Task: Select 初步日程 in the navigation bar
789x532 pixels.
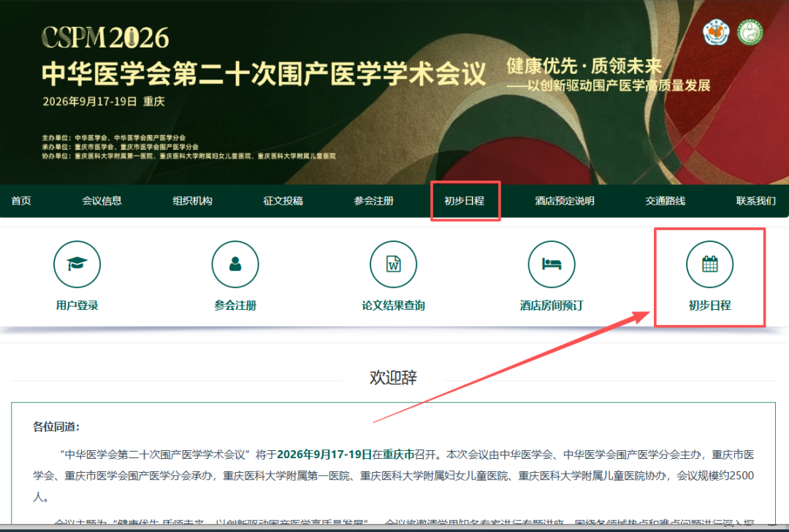Action: [464, 201]
